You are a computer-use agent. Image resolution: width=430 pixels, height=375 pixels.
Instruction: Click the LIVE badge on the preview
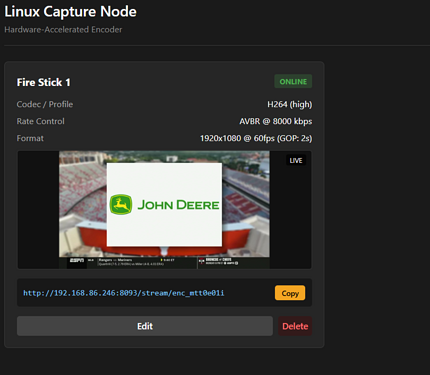point(296,160)
